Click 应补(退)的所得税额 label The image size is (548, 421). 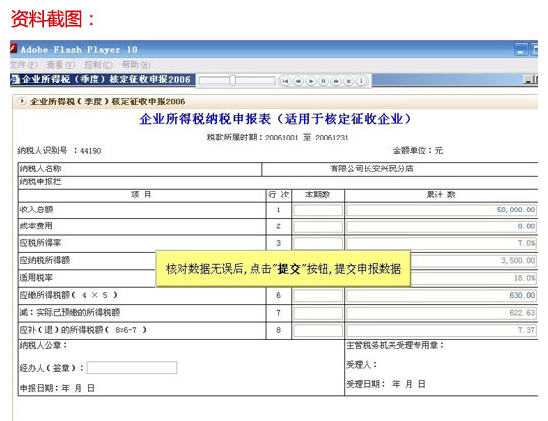[x=83, y=330]
